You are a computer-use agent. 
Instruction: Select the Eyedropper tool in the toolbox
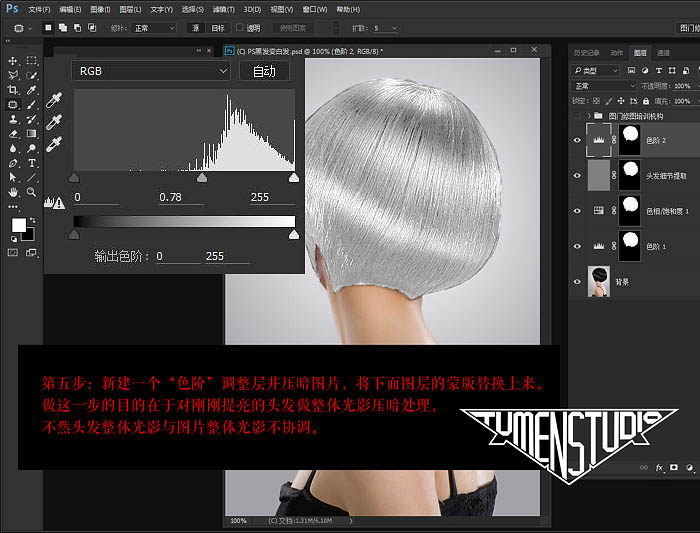coord(31,90)
